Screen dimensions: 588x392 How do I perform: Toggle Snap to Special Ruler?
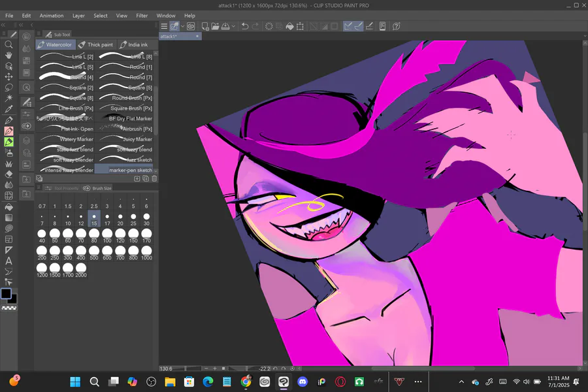[359, 26]
